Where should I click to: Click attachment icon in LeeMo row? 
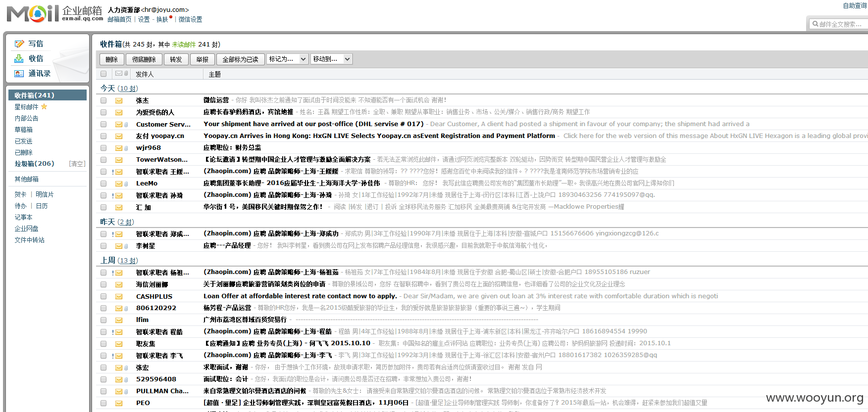pyautogui.click(x=126, y=184)
